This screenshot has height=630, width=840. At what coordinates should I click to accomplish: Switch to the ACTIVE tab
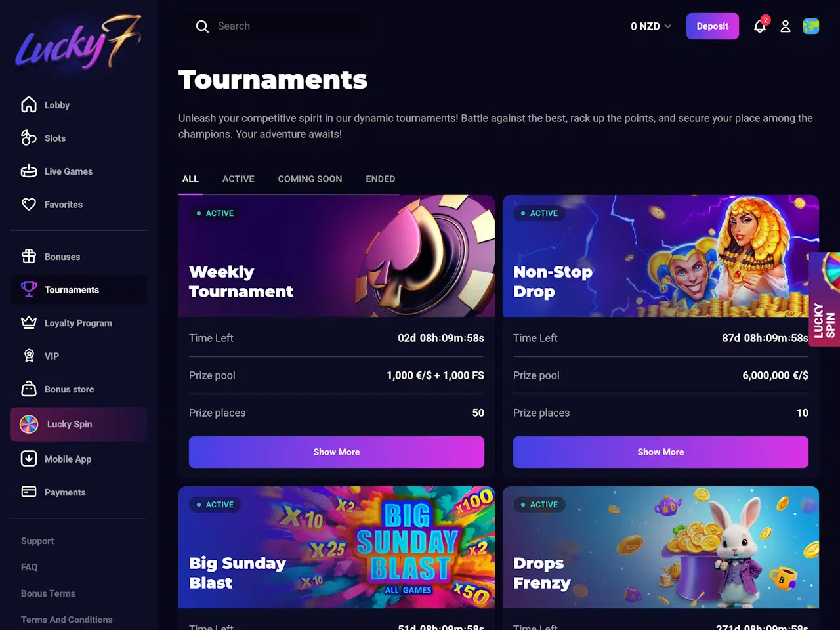click(238, 179)
